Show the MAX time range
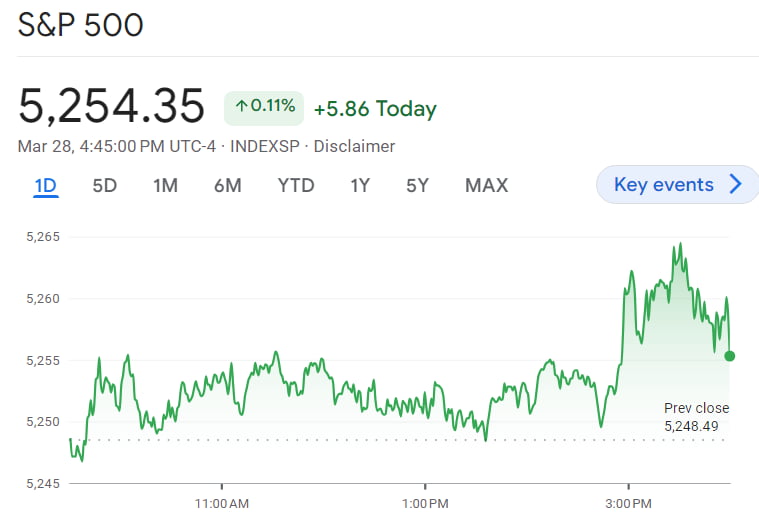 [x=486, y=185]
